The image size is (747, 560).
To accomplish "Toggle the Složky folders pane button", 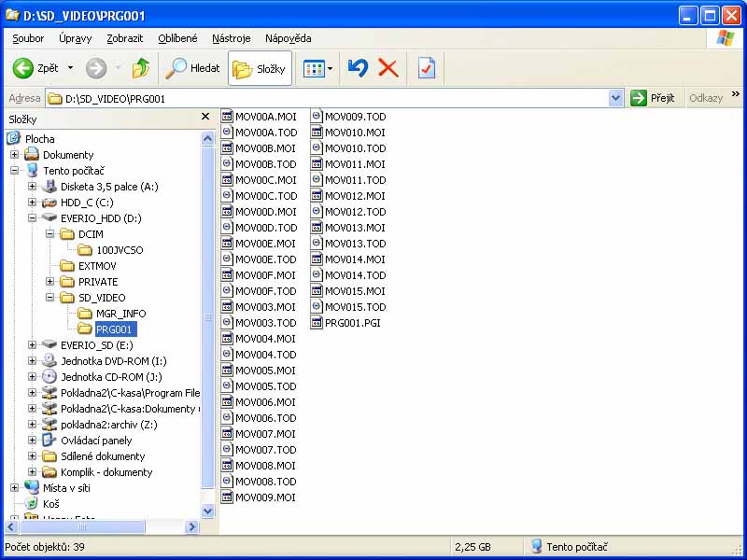I will [260, 68].
